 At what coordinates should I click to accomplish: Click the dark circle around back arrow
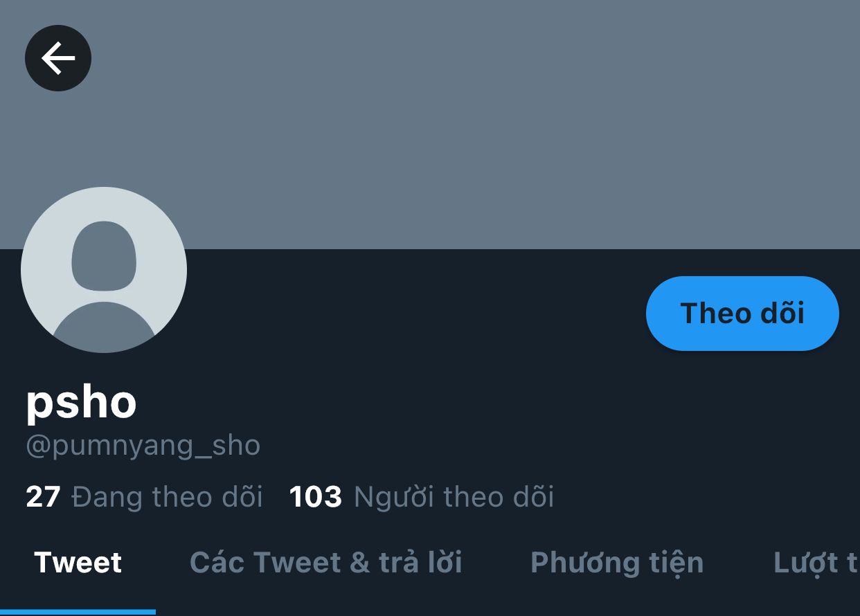58,58
